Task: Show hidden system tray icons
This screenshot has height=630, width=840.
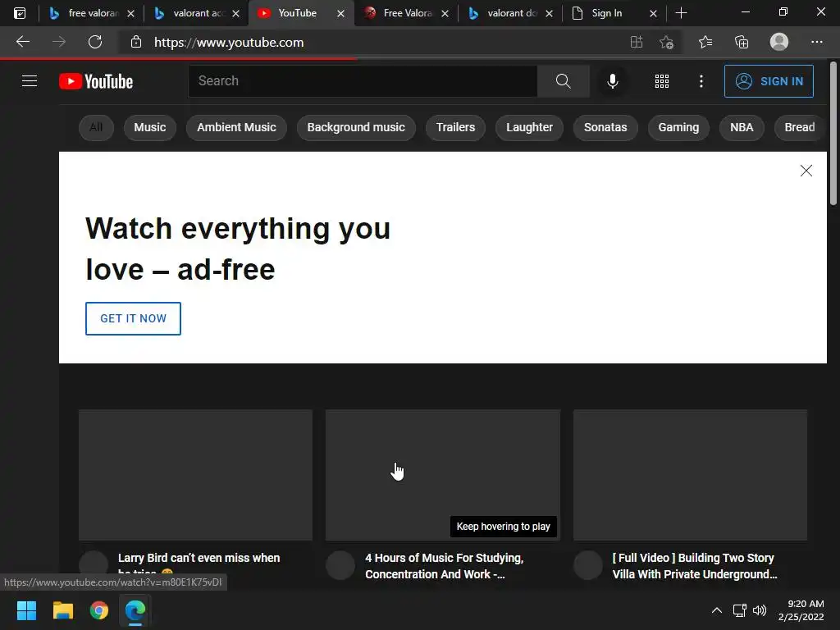Action: 717,610
